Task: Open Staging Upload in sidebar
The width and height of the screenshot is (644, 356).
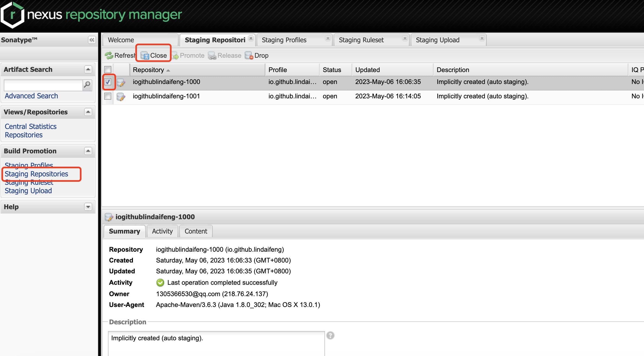Action: [28, 191]
